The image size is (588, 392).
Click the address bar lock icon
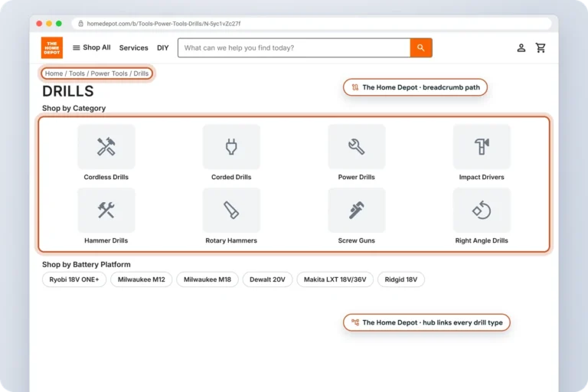point(80,24)
